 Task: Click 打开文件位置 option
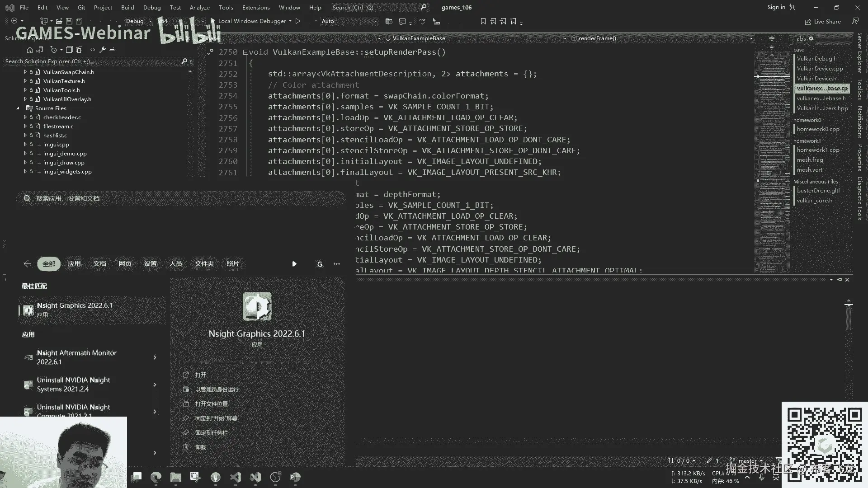pyautogui.click(x=211, y=404)
